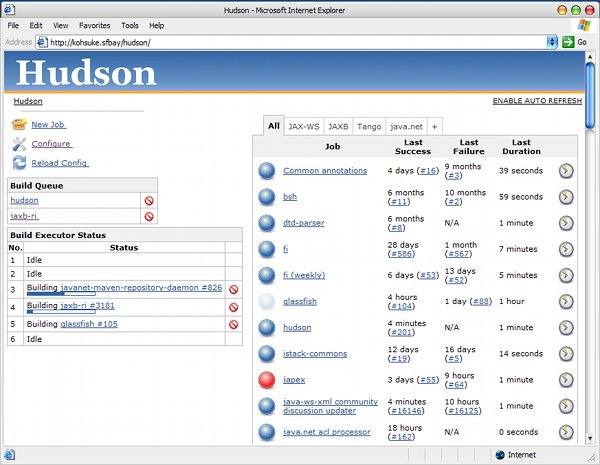Screen dimensions: 600x465
Task: Open the Help menu
Action: point(157,25)
